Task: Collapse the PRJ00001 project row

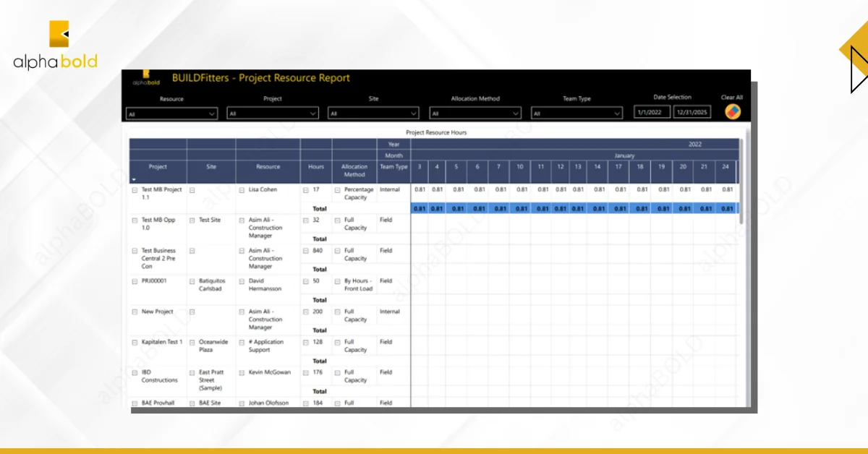Action: coord(135,281)
